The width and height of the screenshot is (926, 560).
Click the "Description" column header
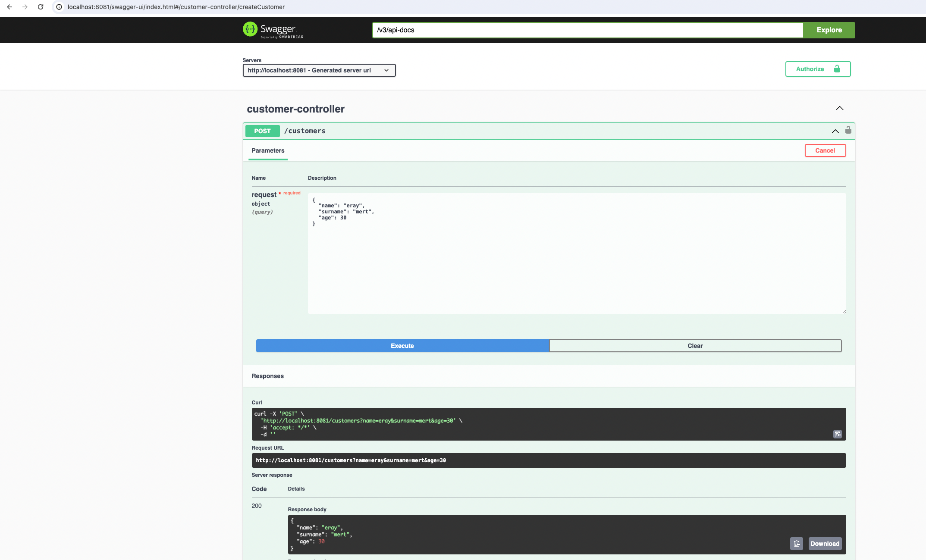coord(322,178)
